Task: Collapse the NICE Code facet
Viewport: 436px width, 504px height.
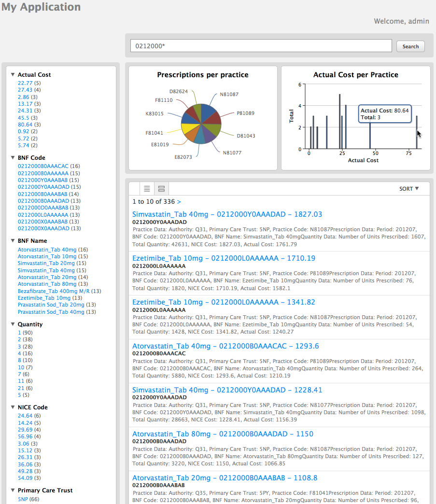Action: [x=13, y=407]
